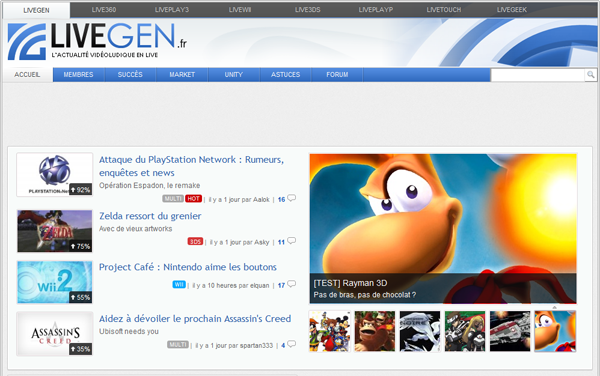
Task: Select the Rayman carousel thumbnail
Action: click(x=555, y=331)
